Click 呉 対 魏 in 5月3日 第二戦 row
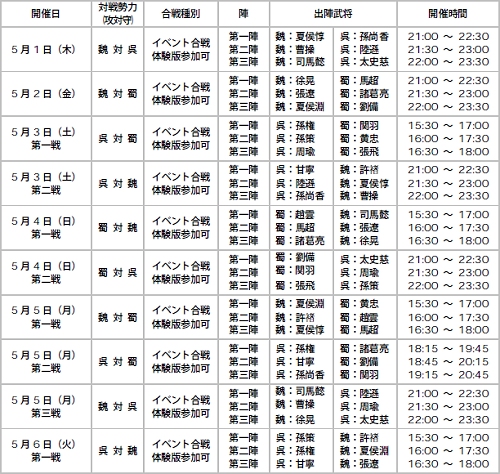This screenshot has height=474, width=500. pyautogui.click(x=118, y=183)
